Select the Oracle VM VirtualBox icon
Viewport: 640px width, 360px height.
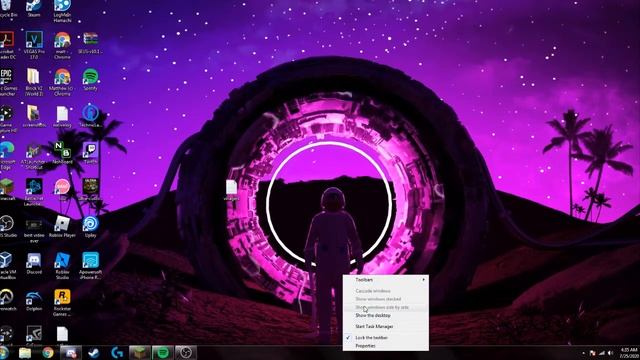[7, 266]
